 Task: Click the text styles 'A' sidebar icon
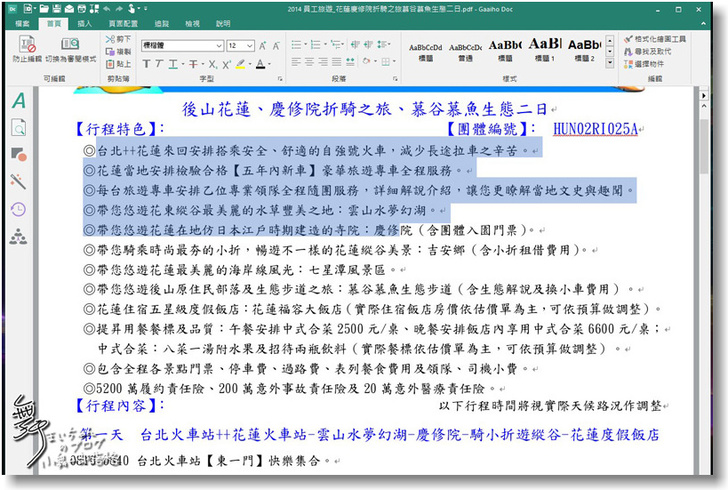click(19, 101)
